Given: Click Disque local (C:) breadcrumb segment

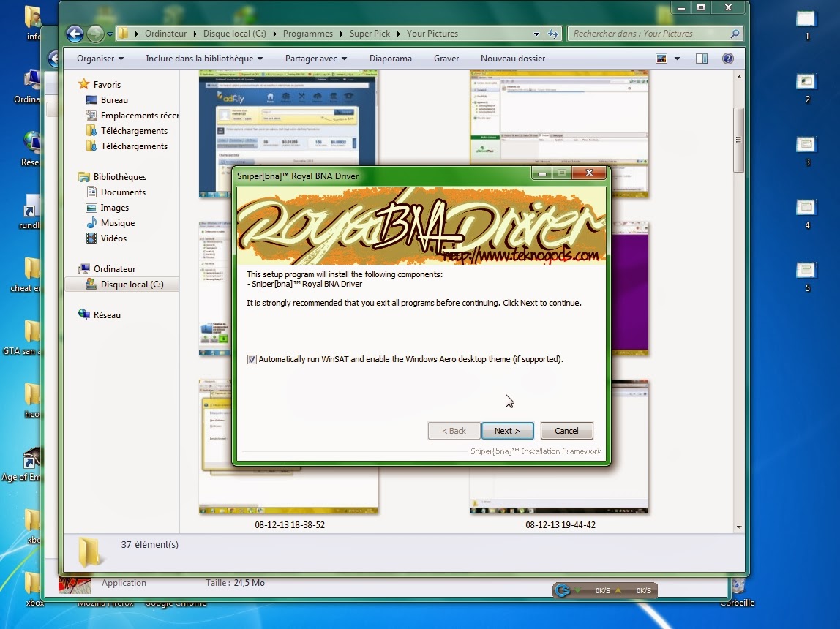Looking at the screenshot, I should [234, 33].
